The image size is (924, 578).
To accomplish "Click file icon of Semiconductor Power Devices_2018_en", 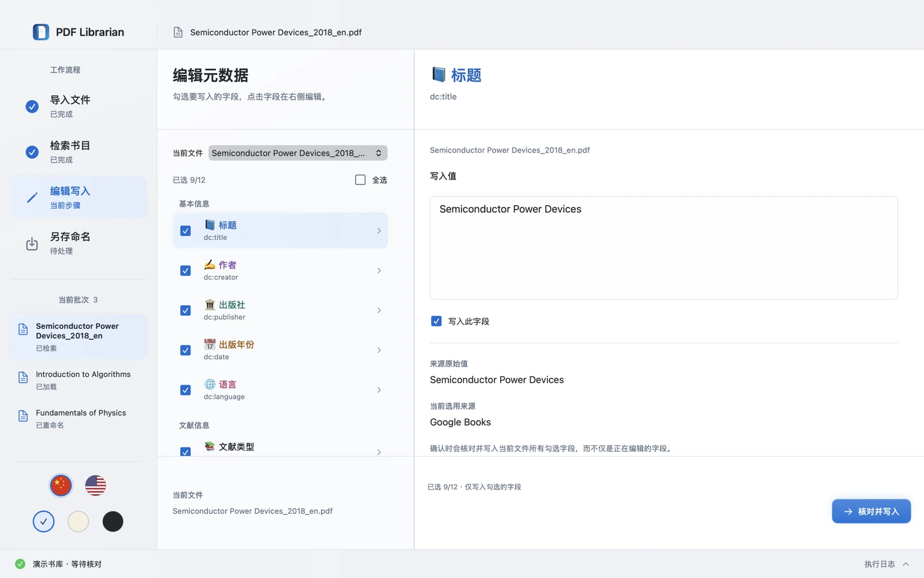I will (23, 329).
